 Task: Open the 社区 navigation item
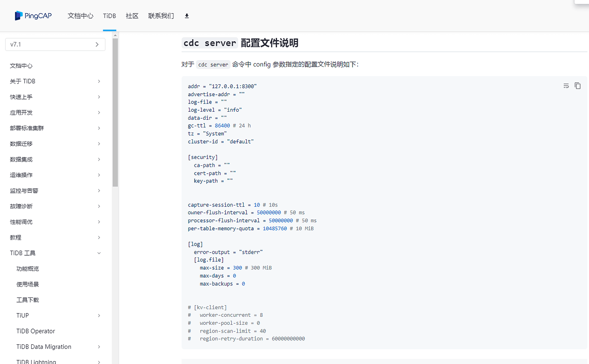132,16
